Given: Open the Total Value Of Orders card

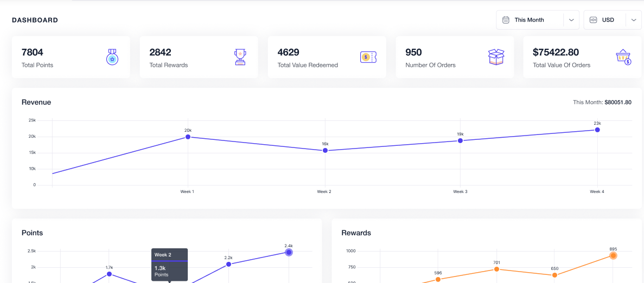Looking at the screenshot, I should [582, 57].
